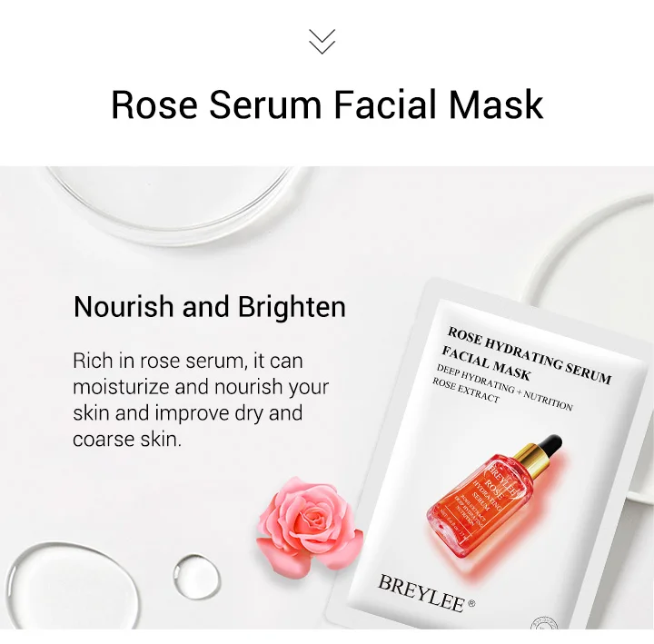The width and height of the screenshot is (654, 644).
Task: Select the BREYLEE logo on the mask packet
Action: tap(421, 593)
